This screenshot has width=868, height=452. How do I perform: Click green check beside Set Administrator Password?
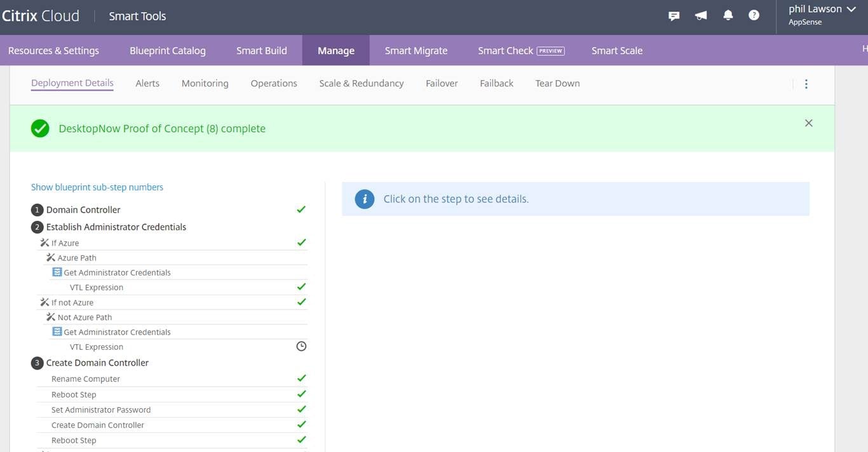pos(301,409)
